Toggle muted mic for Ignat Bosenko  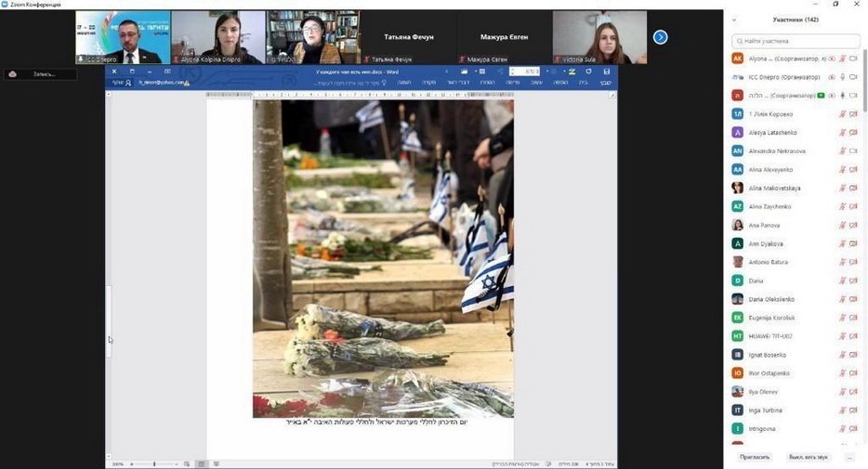click(842, 355)
